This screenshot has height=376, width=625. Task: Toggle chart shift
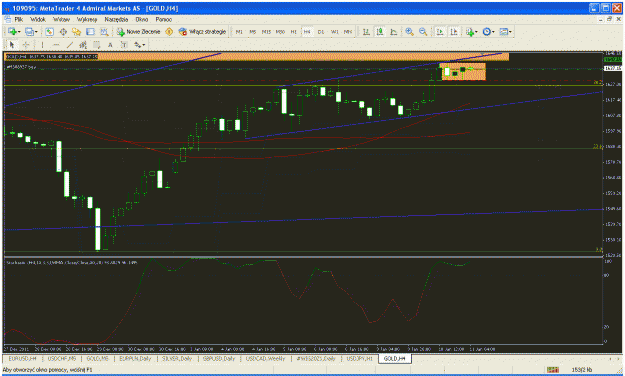(454, 32)
